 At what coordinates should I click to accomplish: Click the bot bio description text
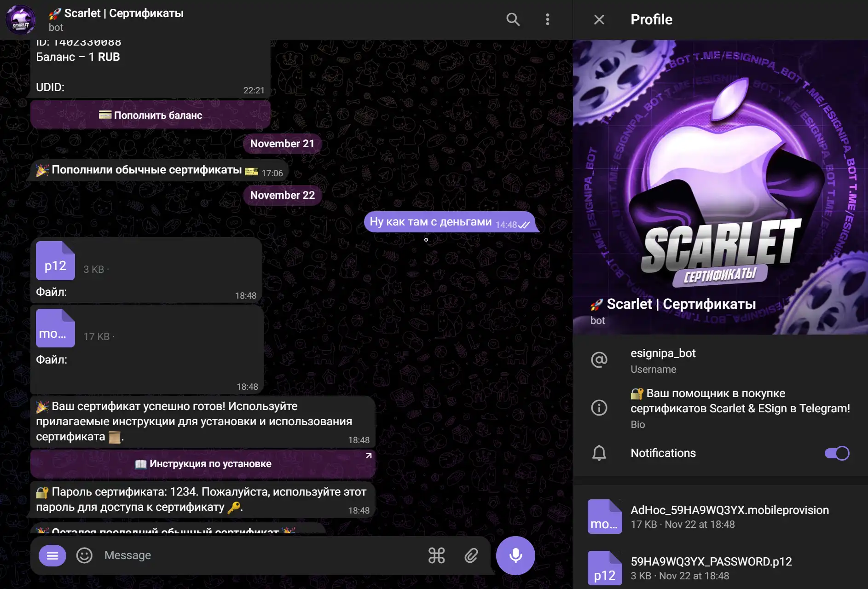[x=740, y=401]
